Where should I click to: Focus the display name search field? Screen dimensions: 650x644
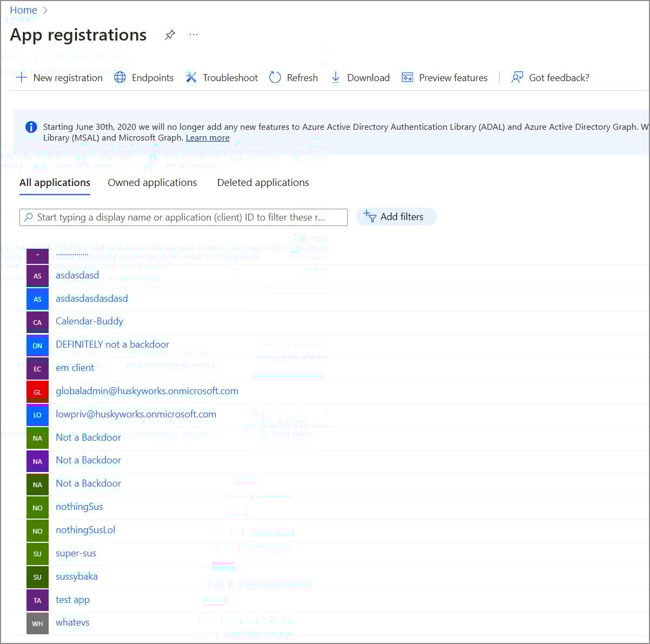pos(184,217)
